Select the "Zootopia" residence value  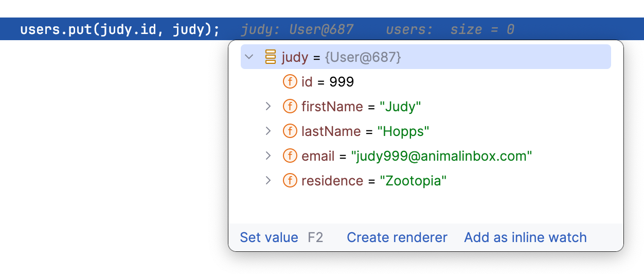point(413,181)
